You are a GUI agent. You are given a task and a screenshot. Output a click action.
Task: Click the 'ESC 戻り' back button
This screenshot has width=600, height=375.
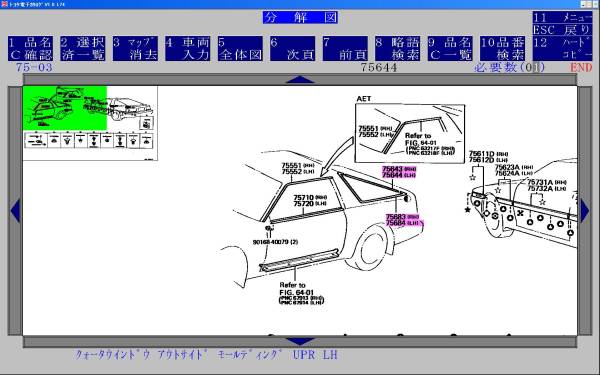(x=562, y=30)
